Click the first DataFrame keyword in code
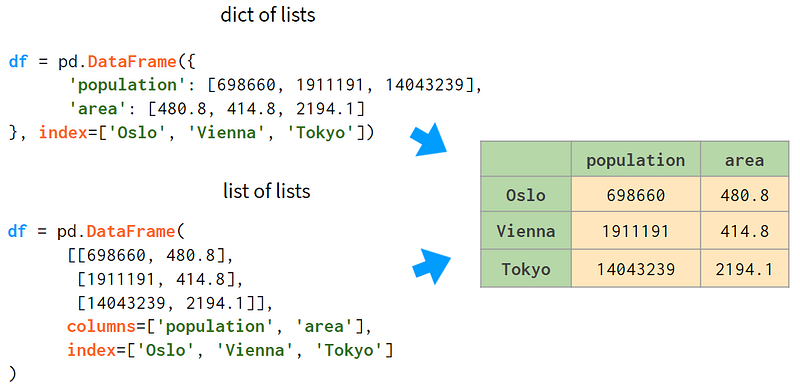This screenshot has height=388, width=800. coord(132,62)
